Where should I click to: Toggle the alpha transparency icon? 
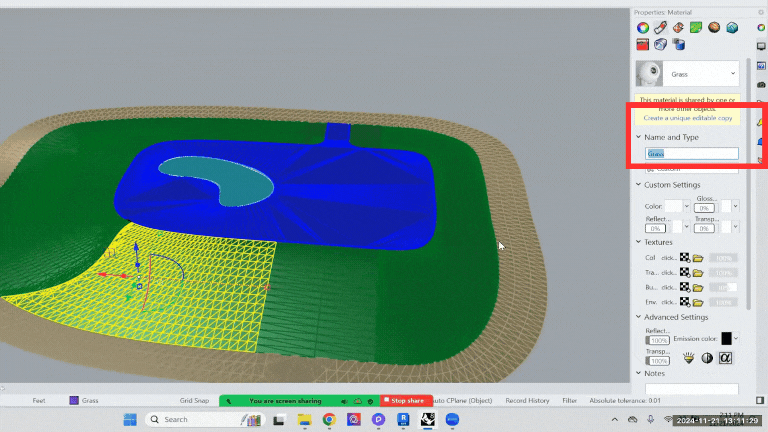click(x=725, y=358)
